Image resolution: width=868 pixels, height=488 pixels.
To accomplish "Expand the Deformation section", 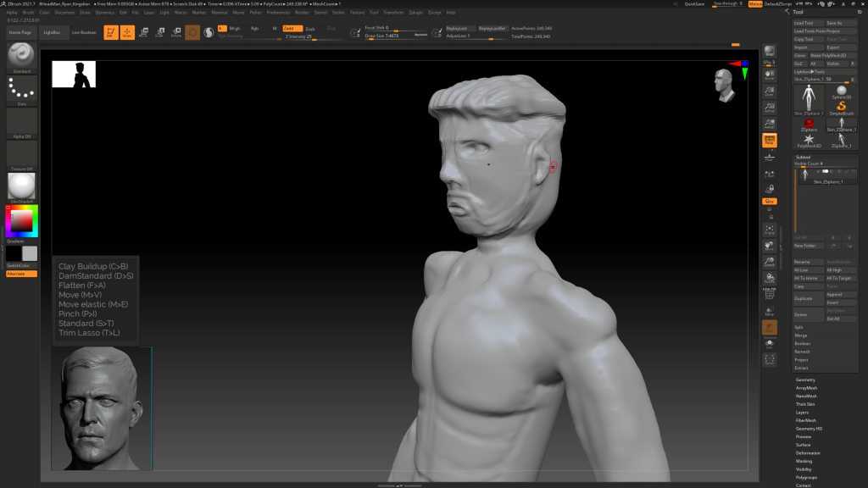I will coord(808,452).
